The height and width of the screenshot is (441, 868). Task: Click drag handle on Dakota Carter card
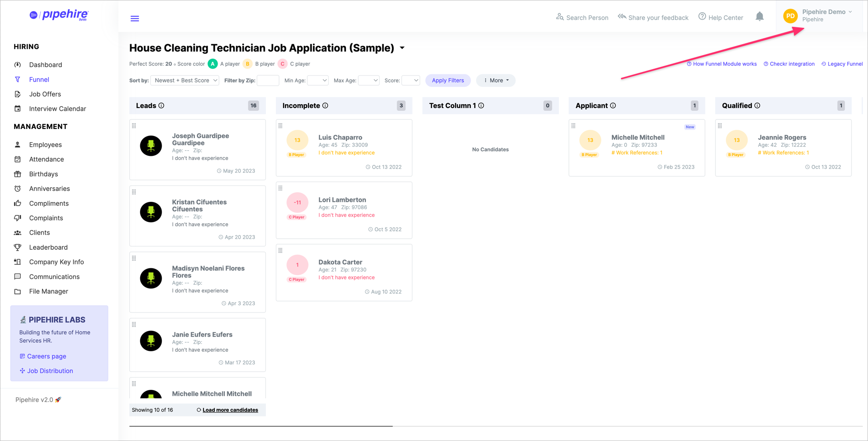pyautogui.click(x=280, y=251)
